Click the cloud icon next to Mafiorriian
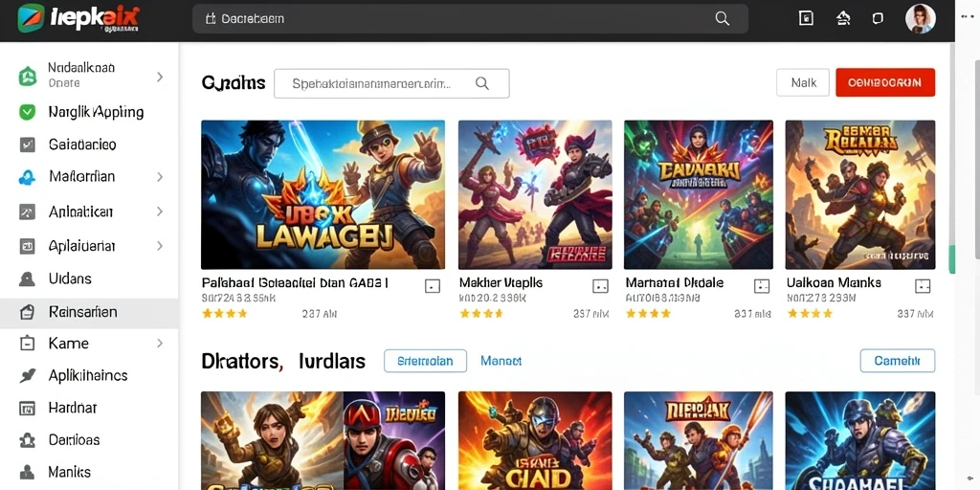Image resolution: width=980 pixels, height=490 pixels. (x=27, y=177)
